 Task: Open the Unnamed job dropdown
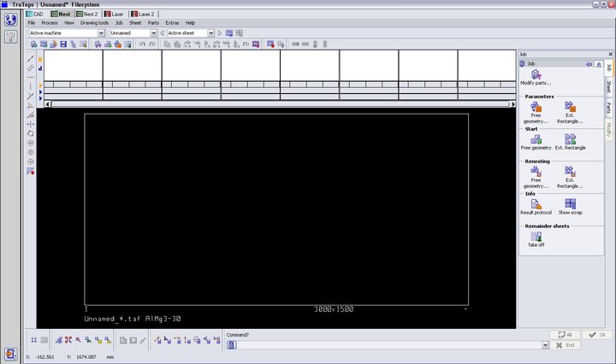[x=154, y=33]
